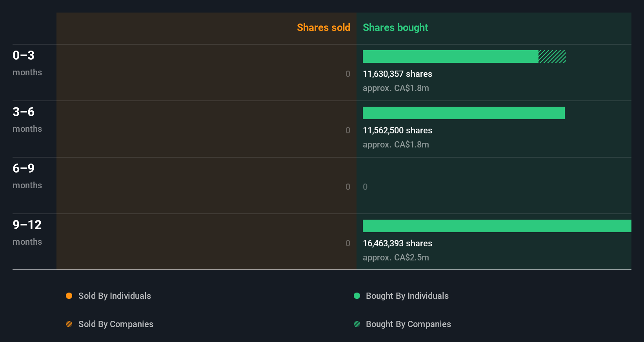
Task: Click the 0–3 months row label
Action: 27,63
